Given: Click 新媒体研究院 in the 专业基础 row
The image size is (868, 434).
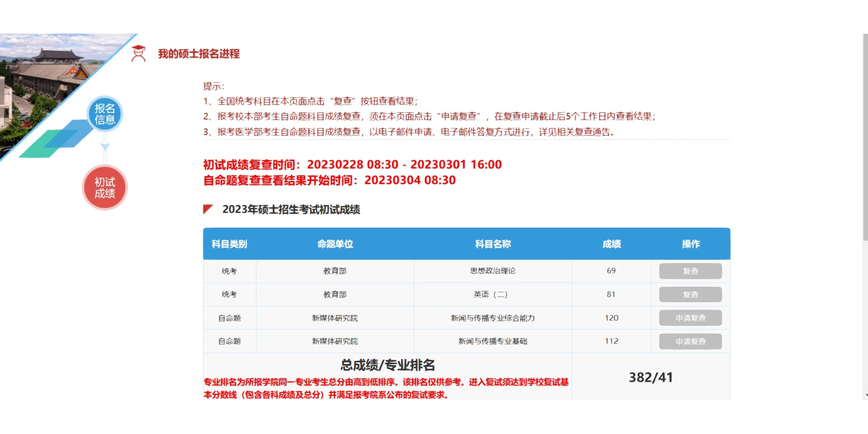Looking at the screenshot, I should click(x=335, y=341).
